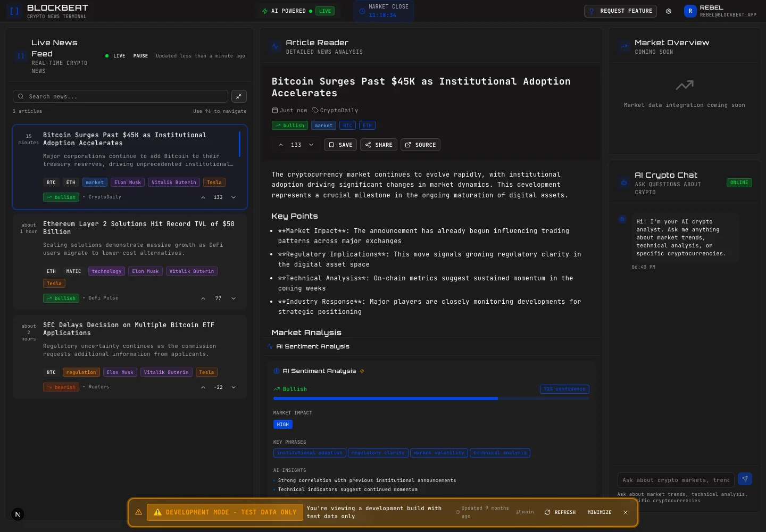Click the BlockBeat logo icon
Screen dimensions: 766x532
(x=14, y=11)
